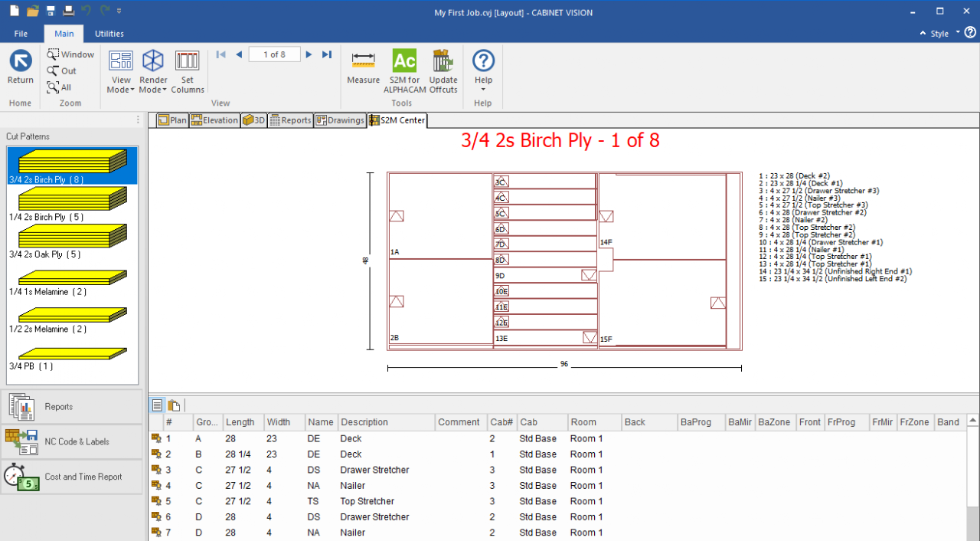Click the Undo arrow in title bar
This screenshot has height=541, width=980.
(x=87, y=11)
